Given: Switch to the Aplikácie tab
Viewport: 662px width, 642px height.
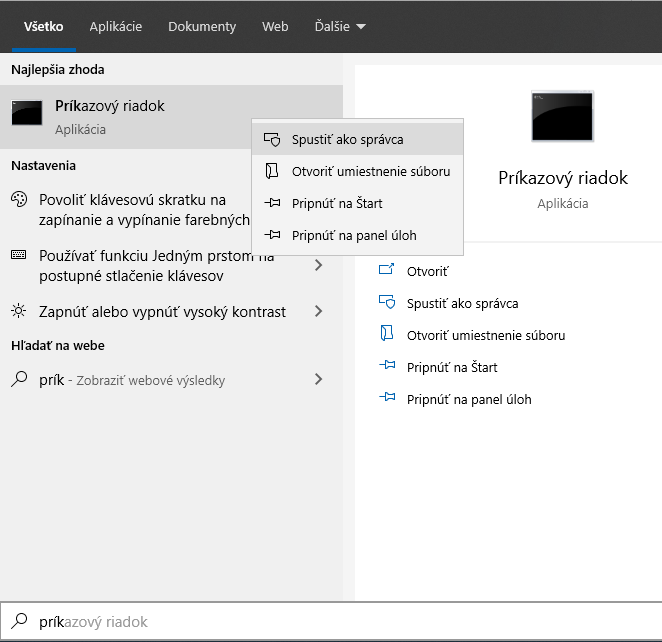Looking at the screenshot, I should pos(115,27).
